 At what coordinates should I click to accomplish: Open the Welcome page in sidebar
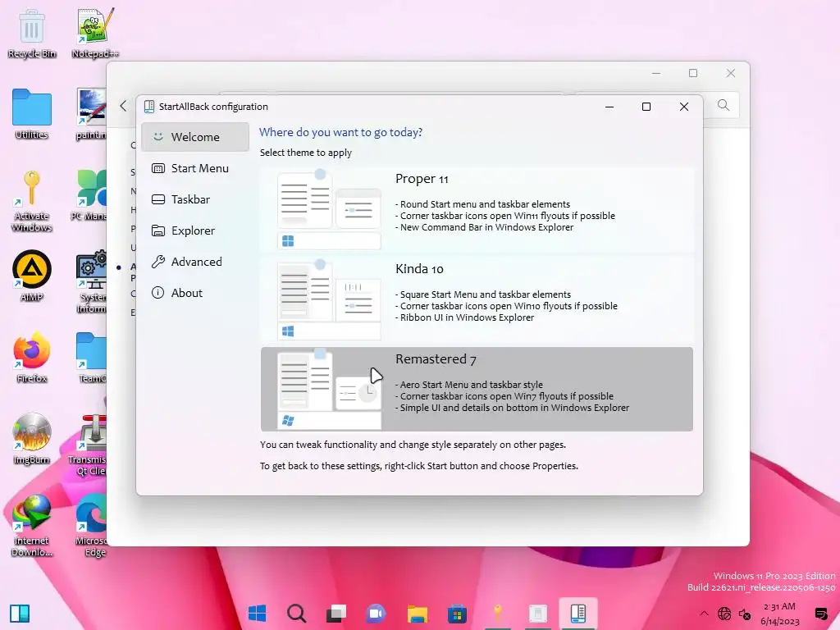coord(195,137)
